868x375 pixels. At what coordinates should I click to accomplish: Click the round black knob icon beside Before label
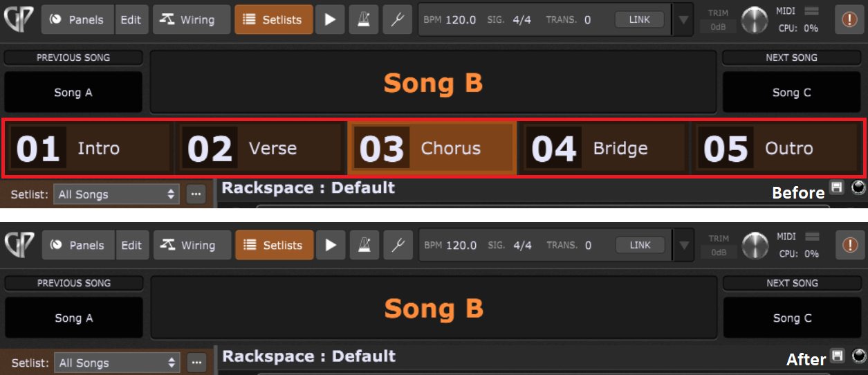pyautogui.click(x=859, y=187)
